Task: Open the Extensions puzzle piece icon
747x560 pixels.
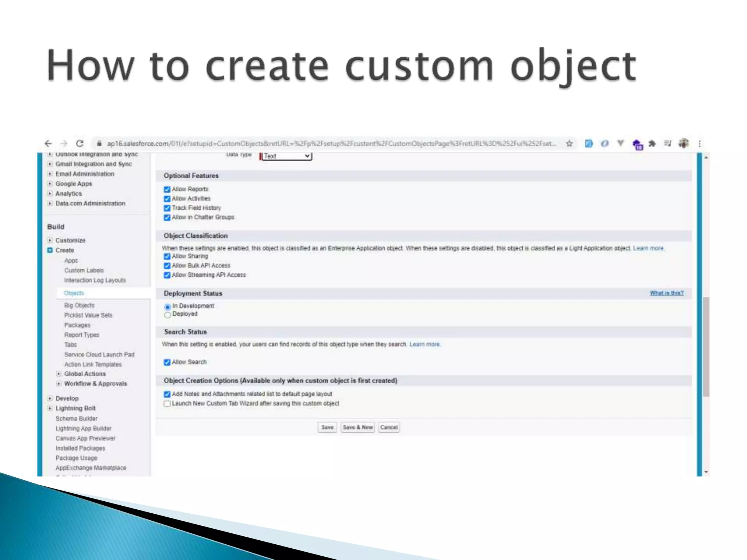Action: tap(652, 144)
